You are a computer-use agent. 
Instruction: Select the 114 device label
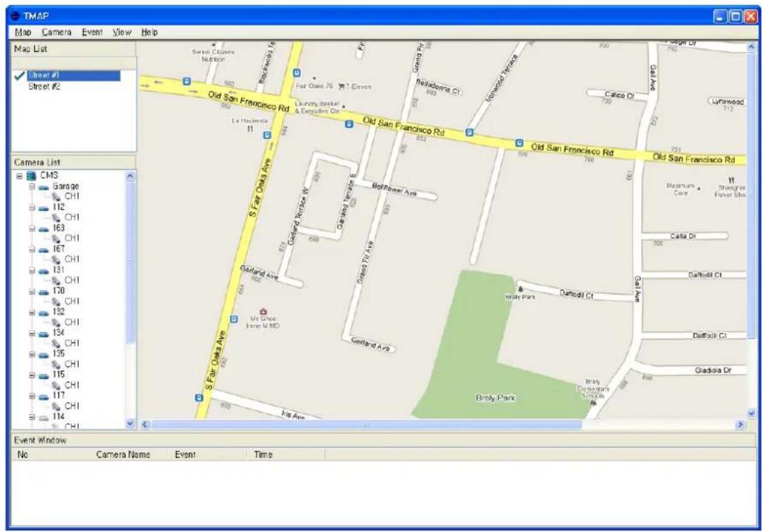tap(58, 416)
